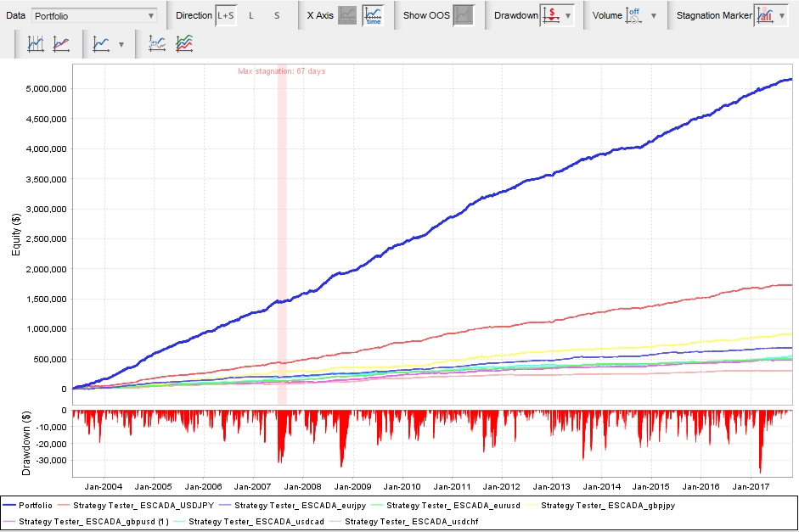Click the Drawdown dollar chart icon
The width and height of the screenshot is (799, 532).
(x=550, y=15)
